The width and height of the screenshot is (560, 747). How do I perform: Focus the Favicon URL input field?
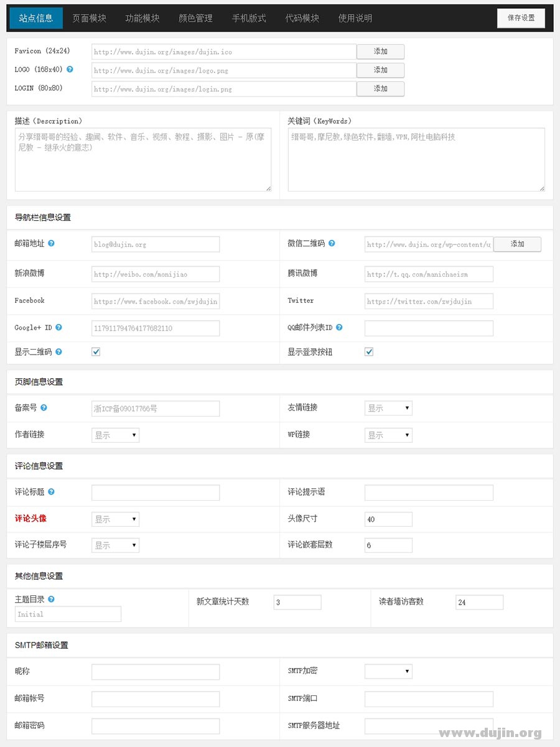click(x=224, y=52)
